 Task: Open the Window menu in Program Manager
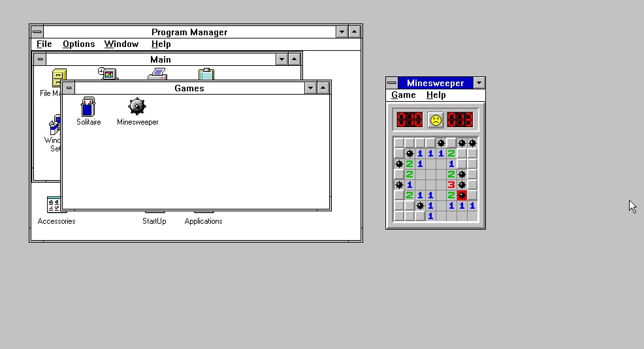pyautogui.click(x=121, y=44)
